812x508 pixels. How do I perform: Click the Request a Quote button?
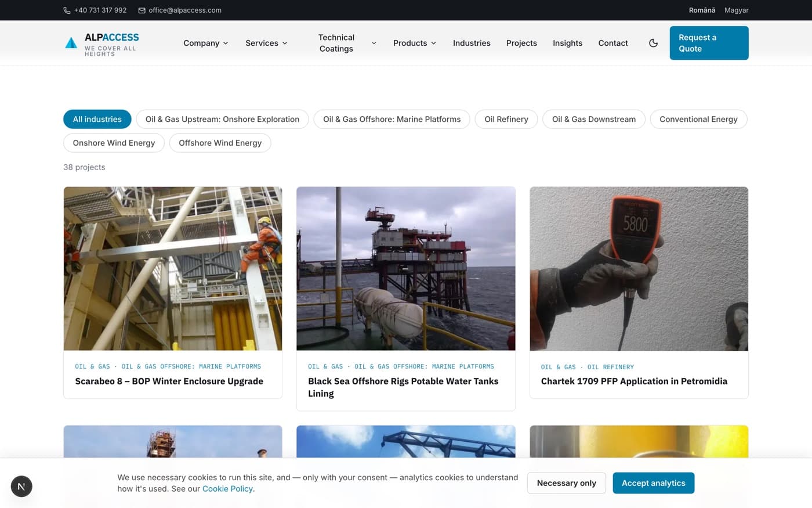(x=709, y=43)
